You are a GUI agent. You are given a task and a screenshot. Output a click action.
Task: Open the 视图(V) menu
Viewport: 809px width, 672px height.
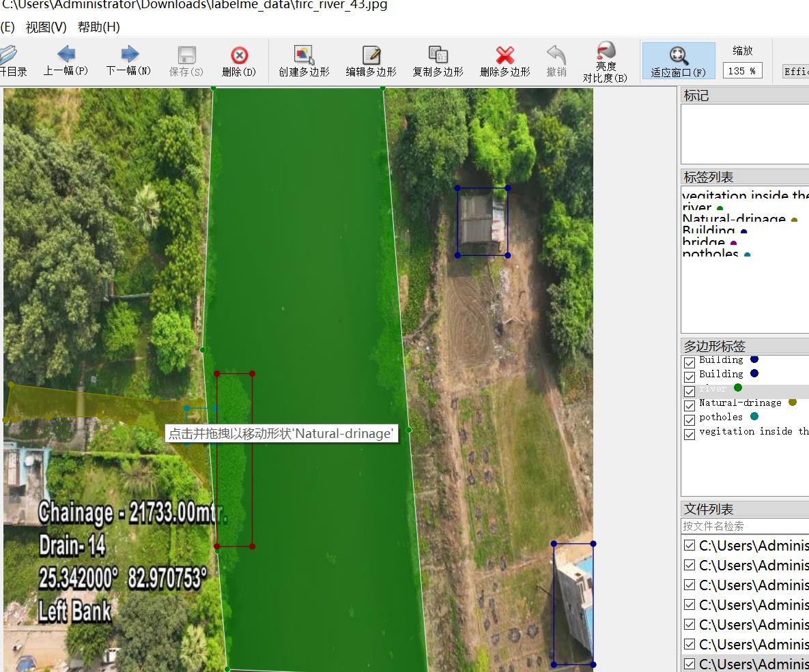pos(46,27)
